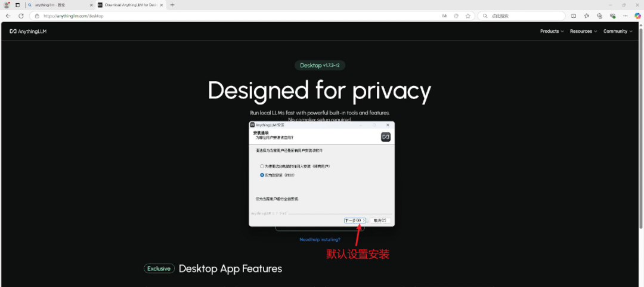
Task: Open the Need help installing link
Action: (320, 239)
